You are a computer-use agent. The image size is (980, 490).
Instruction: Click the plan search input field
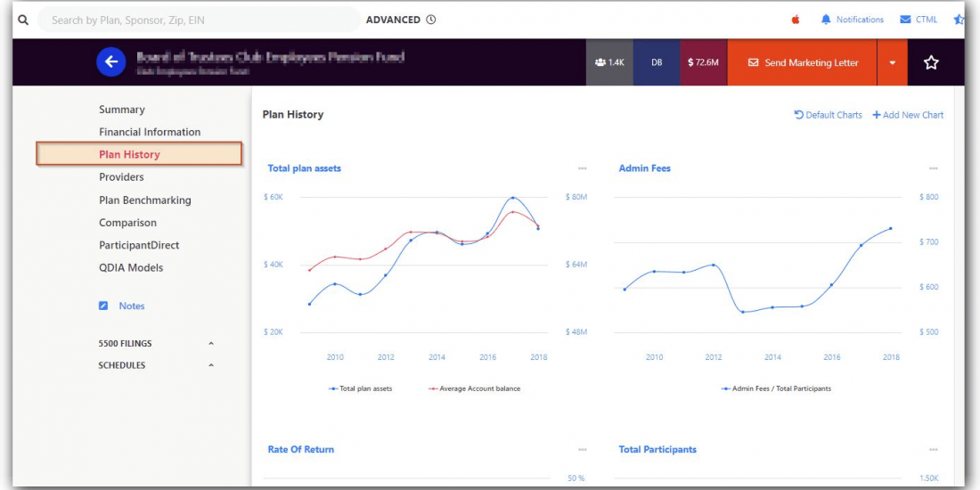coord(198,20)
